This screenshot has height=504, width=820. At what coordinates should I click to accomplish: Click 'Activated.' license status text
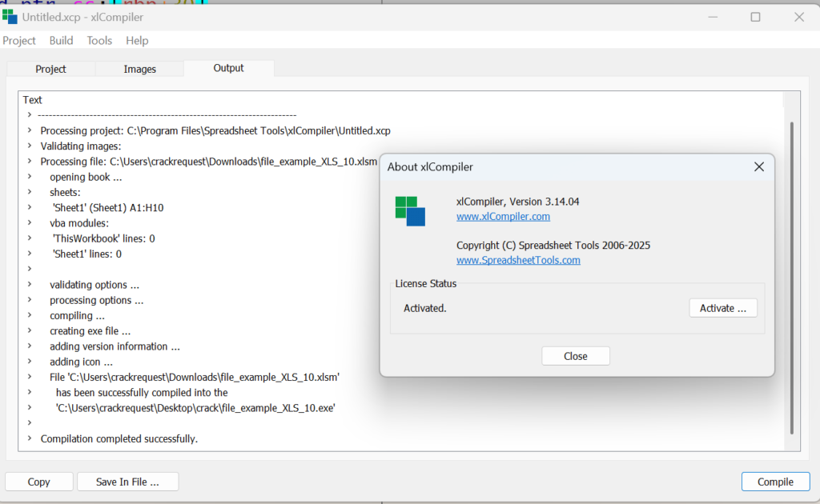pos(424,308)
